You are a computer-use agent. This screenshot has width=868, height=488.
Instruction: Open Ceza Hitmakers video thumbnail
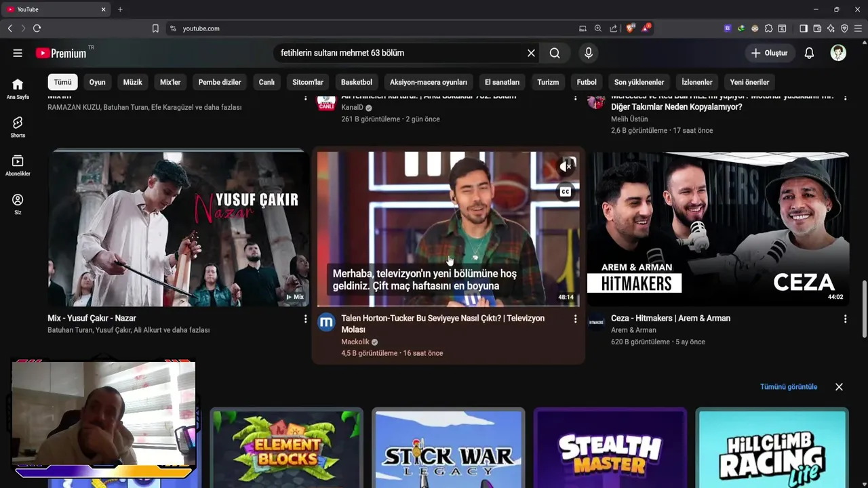(717, 228)
